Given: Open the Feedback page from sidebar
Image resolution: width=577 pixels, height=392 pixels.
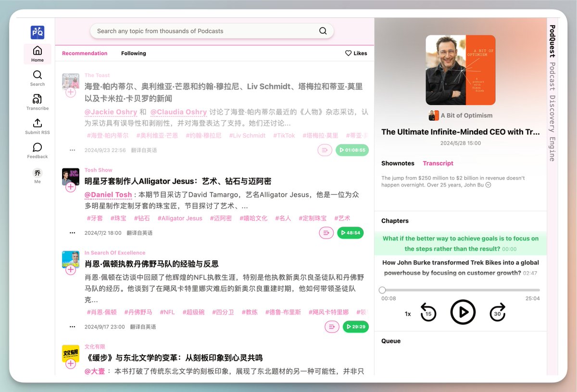Looking at the screenshot, I should (x=37, y=151).
